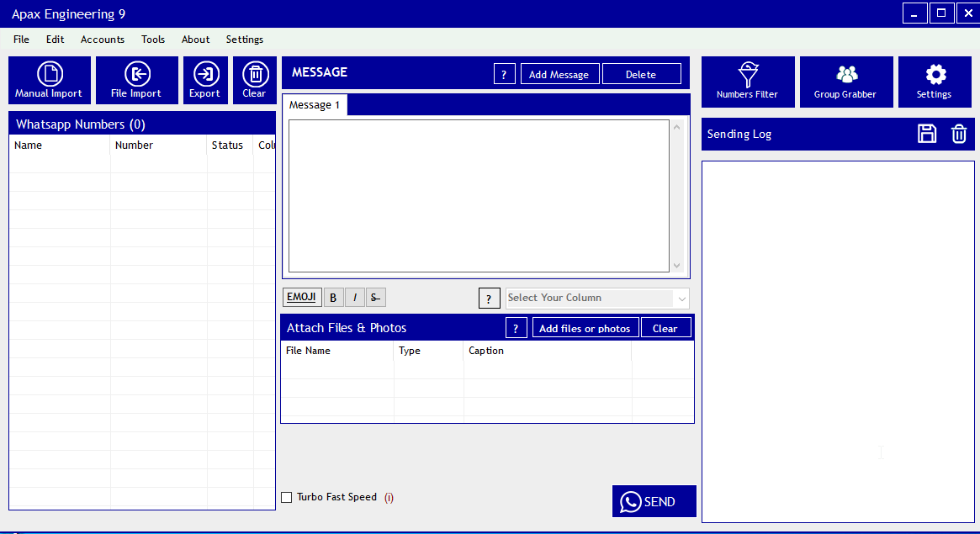Save the sending log
The height and width of the screenshot is (534, 980).
point(927,134)
